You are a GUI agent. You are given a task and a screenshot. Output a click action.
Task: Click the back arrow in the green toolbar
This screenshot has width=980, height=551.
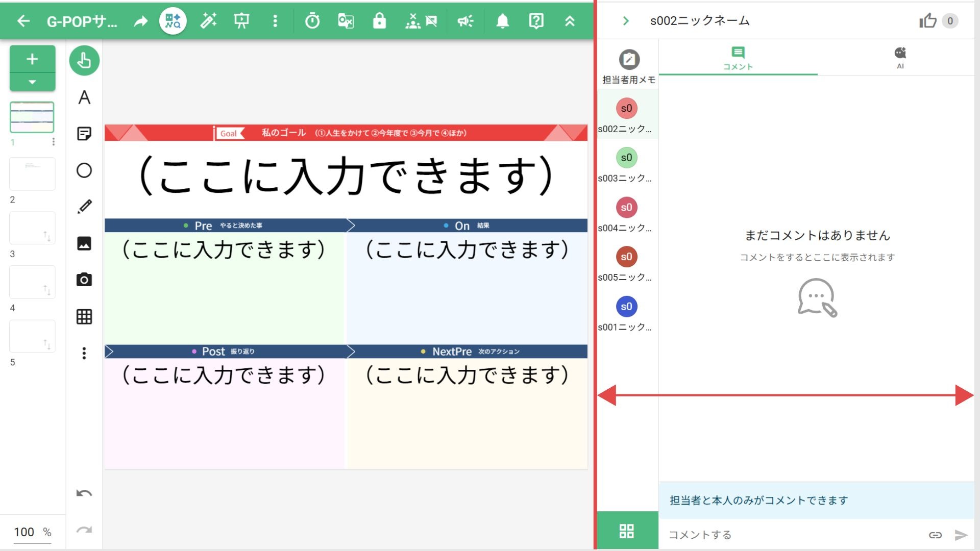tap(23, 21)
